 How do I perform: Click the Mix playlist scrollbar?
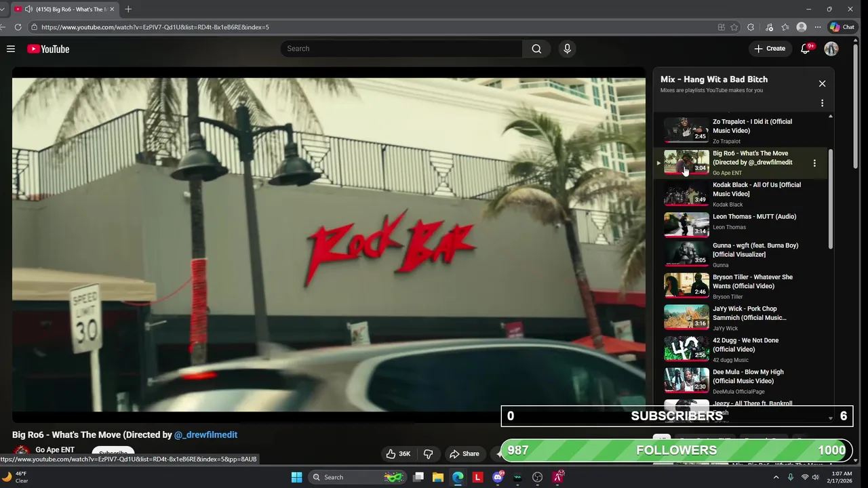[x=830, y=200]
